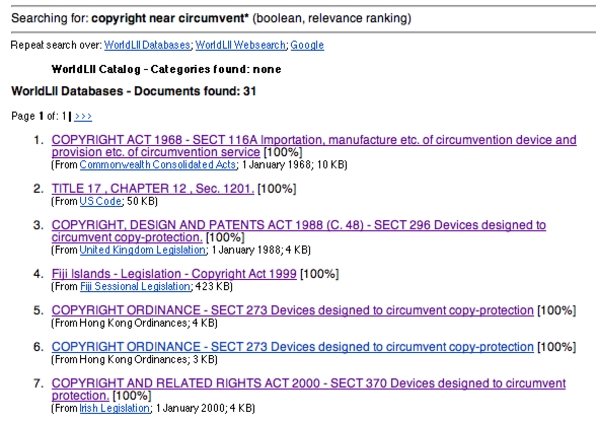
Task: Click the '1 January 2000; 4 KB' details text
Action: pos(204,408)
